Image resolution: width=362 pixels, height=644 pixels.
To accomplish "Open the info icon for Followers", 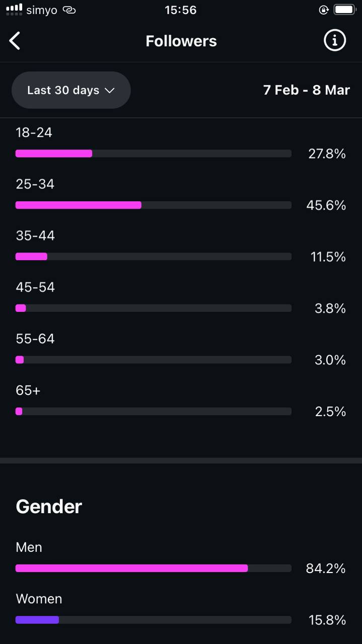I will 335,40.
